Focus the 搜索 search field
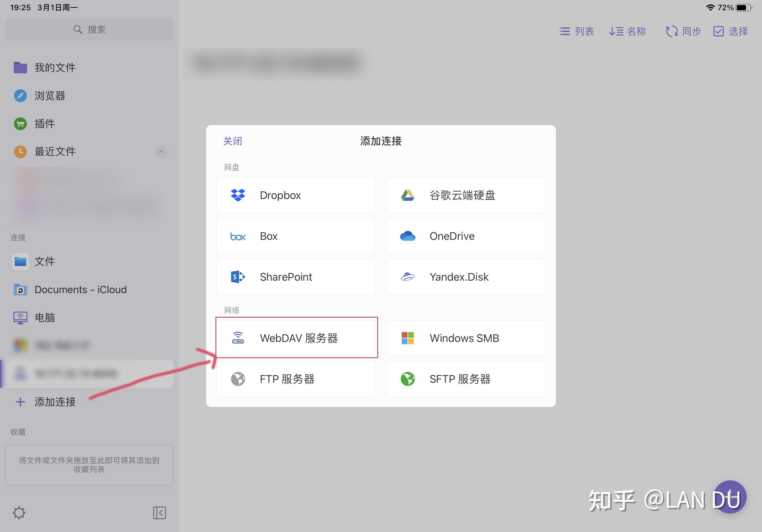 [89, 30]
